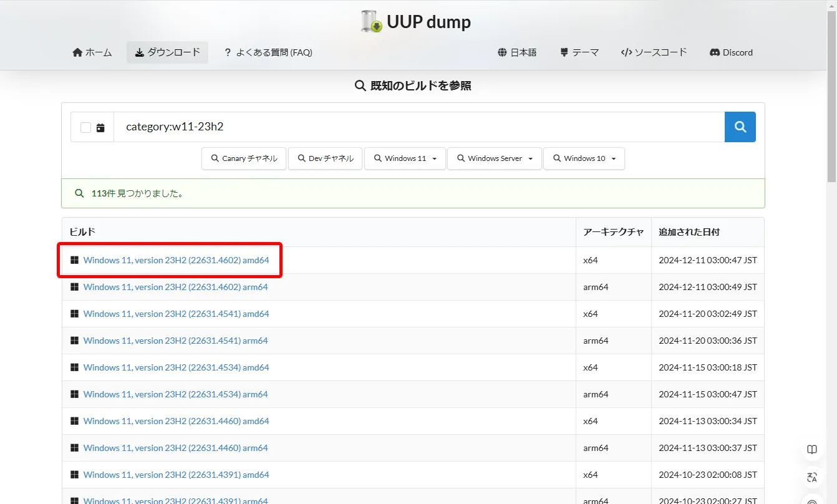Click Windows logo icon of 22631.4602 arm64 row

point(75,287)
